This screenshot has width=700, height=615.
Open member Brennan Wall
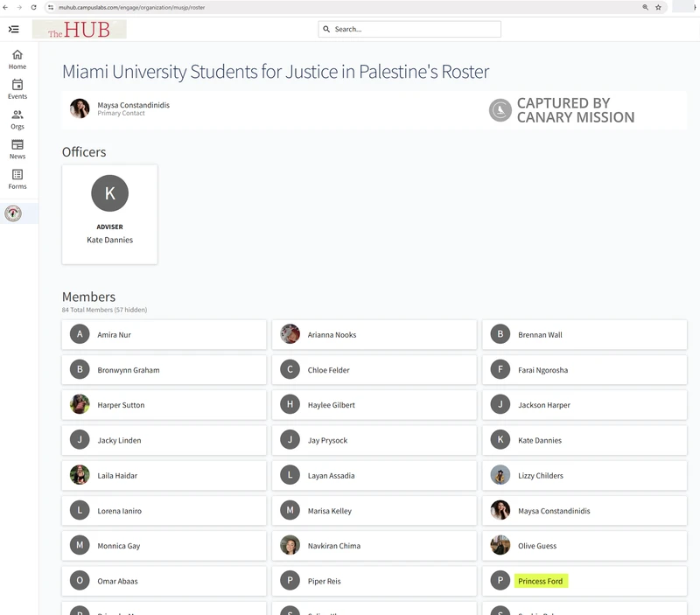[x=584, y=335]
